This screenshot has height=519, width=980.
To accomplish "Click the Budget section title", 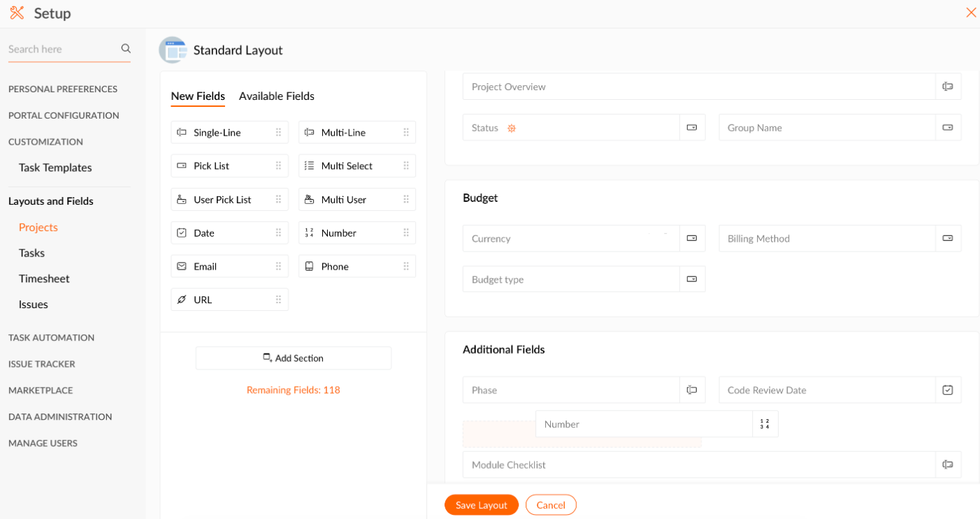I will [480, 198].
